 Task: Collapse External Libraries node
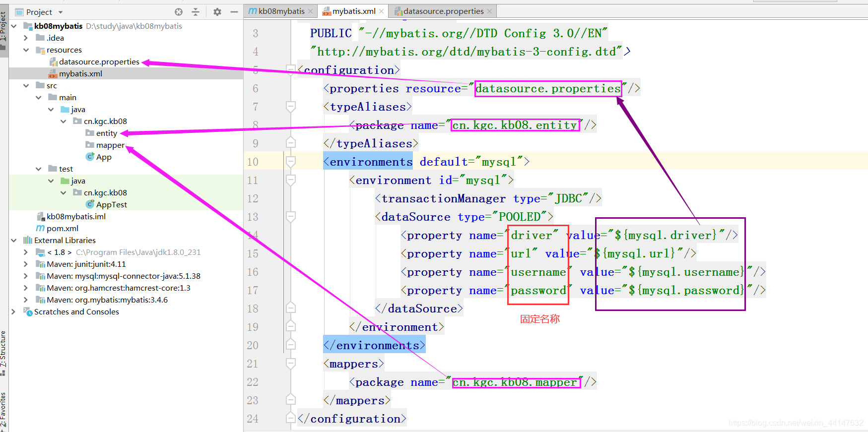tap(14, 240)
